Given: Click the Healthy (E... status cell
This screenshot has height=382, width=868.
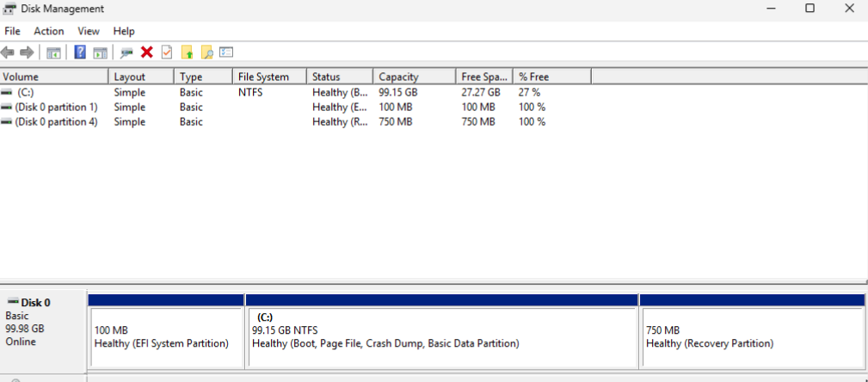Looking at the screenshot, I should pyautogui.click(x=340, y=107).
